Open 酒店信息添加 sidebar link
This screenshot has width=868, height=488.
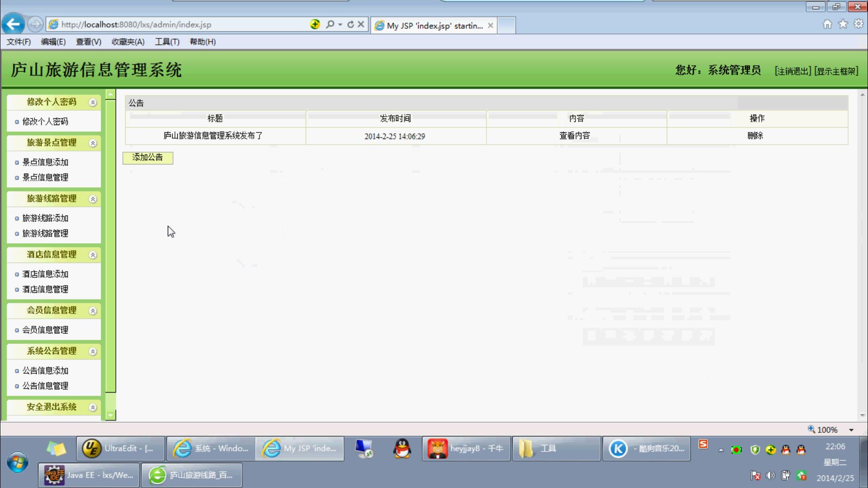pos(45,274)
